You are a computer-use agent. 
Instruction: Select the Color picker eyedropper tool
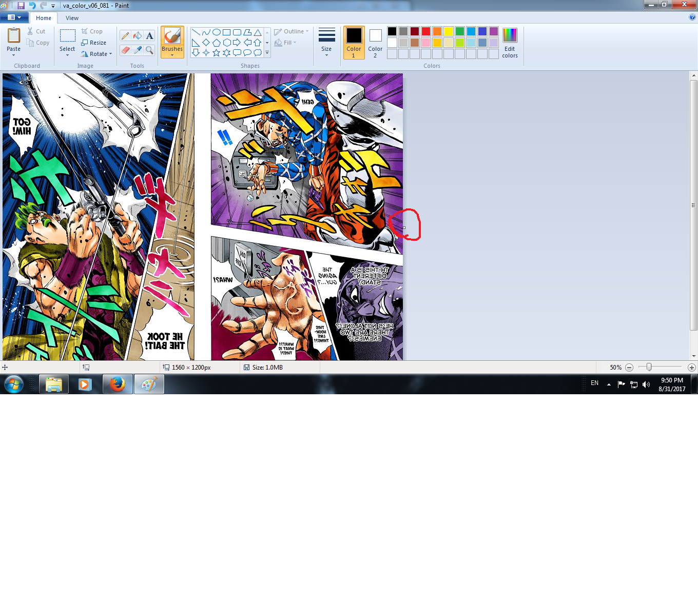[138, 50]
